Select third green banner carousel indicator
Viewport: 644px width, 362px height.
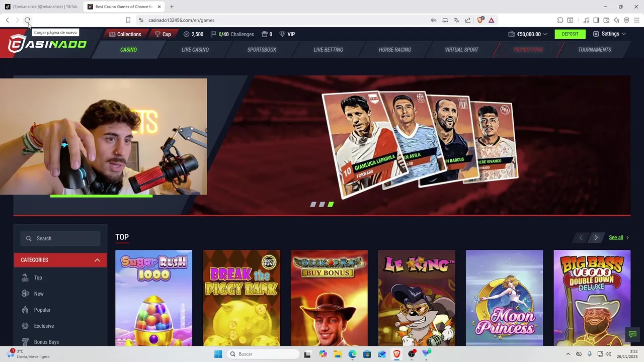tap(331, 204)
